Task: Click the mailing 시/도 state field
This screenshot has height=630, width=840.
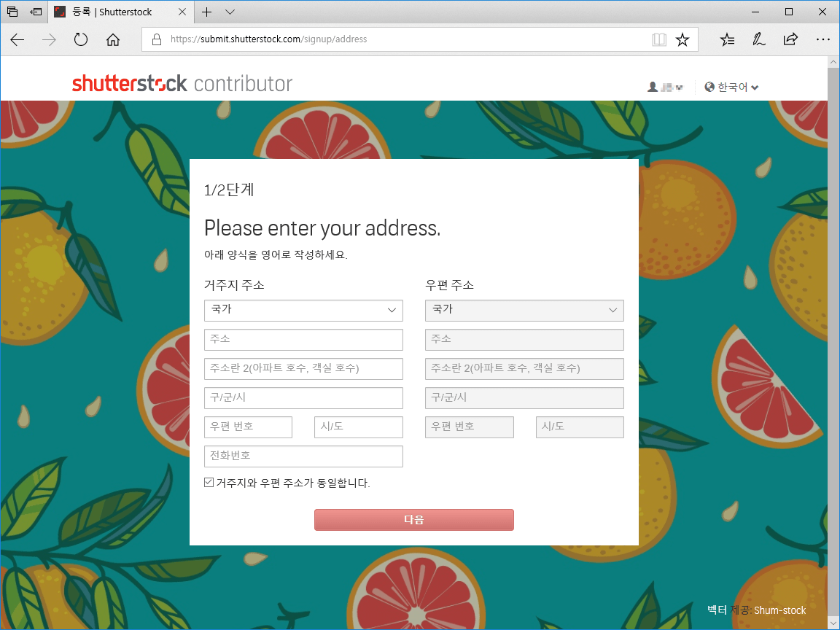Action: [x=580, y=427]
